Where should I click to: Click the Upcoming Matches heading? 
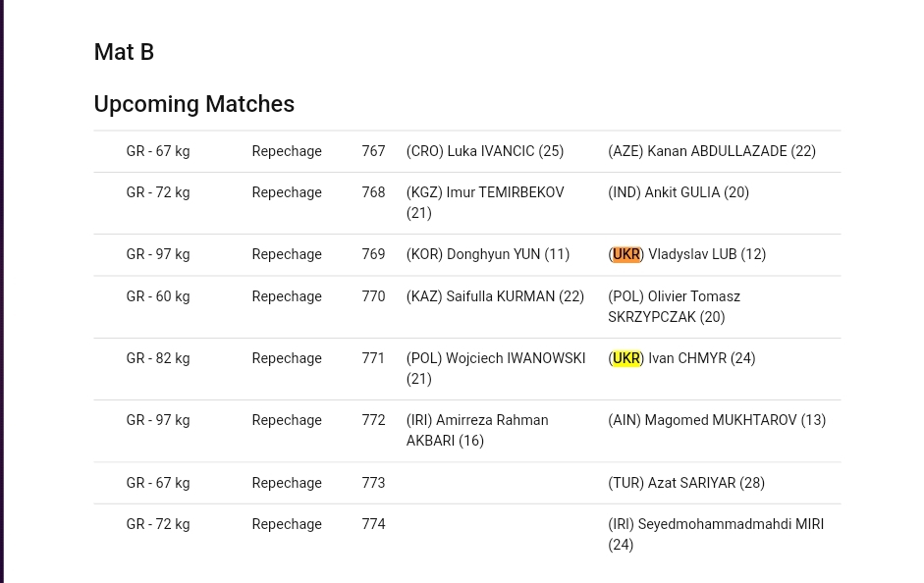pyautogui.click(x=193, y=104)
